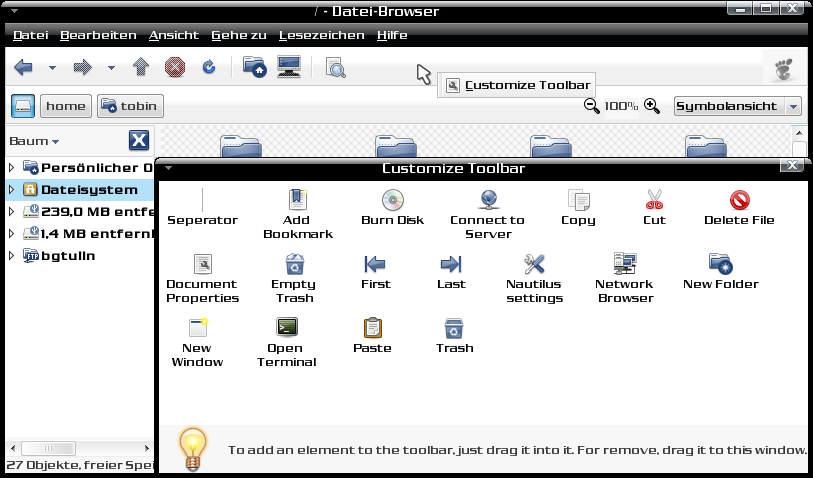Click the New Window icon
Screen dimensions: 813x478
198,328
